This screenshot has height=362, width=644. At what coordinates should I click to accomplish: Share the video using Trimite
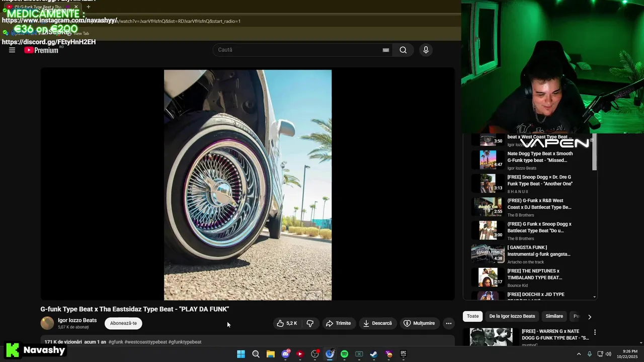point(338,323)
